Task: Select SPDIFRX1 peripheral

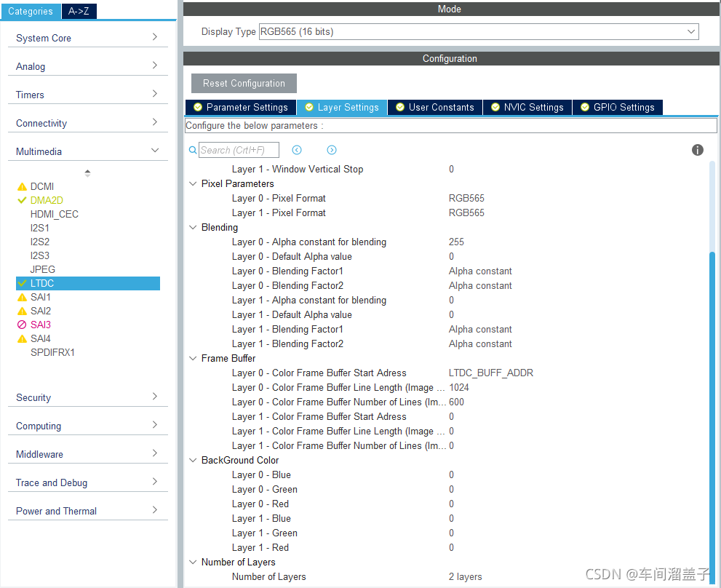Action: point(52,352)
